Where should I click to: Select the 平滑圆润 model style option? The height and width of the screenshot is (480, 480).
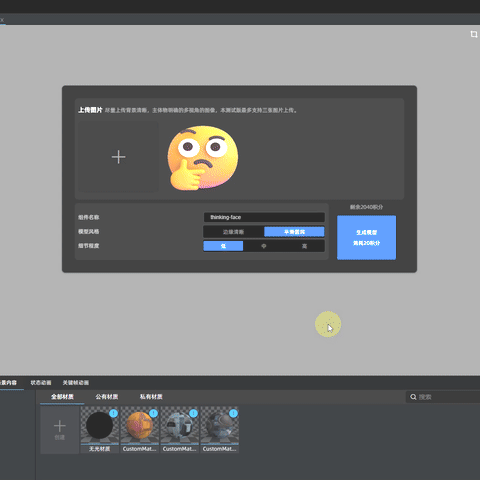coord(294,232)
